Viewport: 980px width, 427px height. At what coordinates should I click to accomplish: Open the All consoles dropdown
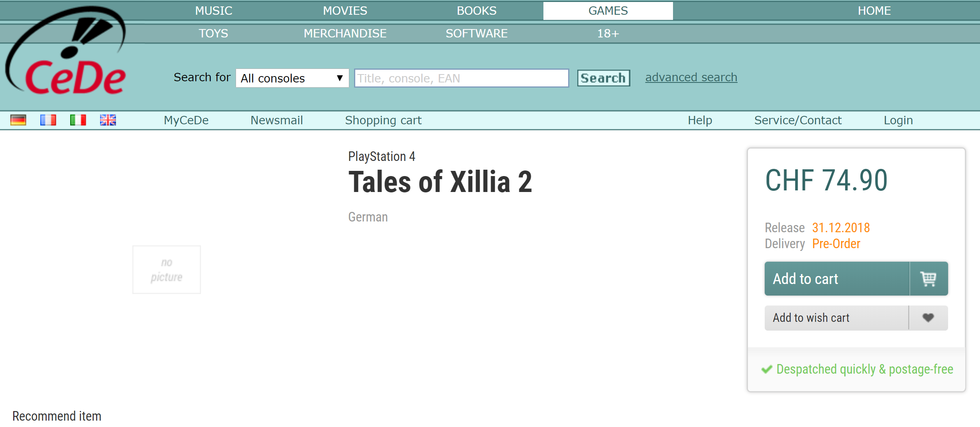point(292,78)
